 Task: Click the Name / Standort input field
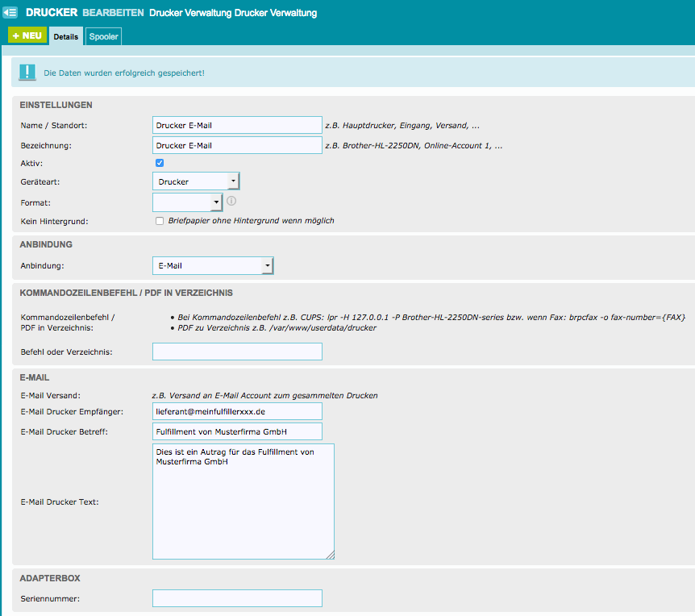pyautogui.click(x=237, y=125)
